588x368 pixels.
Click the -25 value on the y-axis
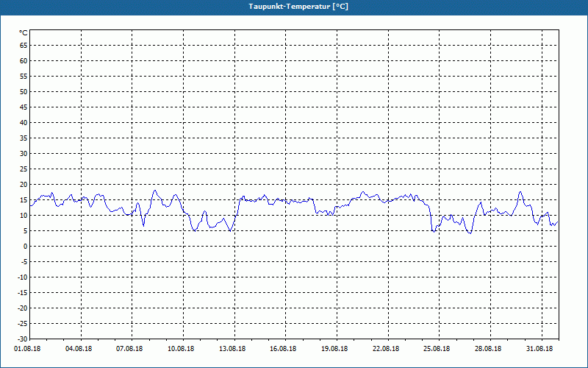[x=23, y=324]
